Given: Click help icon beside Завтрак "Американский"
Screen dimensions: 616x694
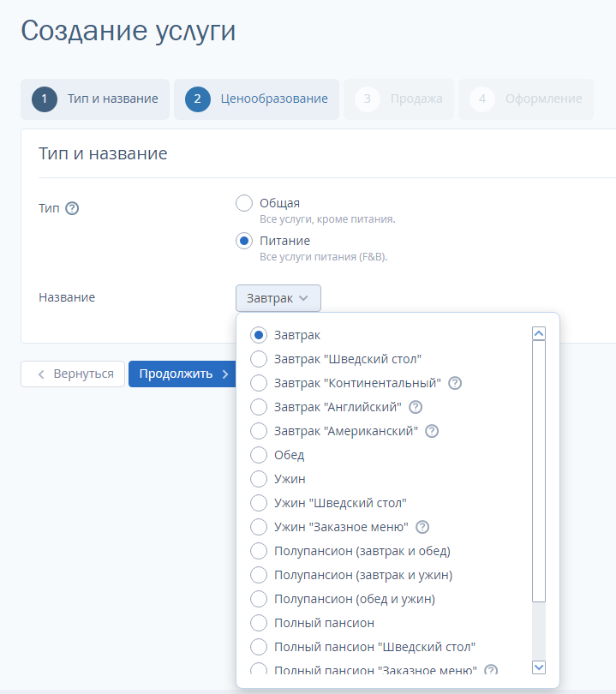Looking at the screenshot, I should pyautogui.click(x=432, y=431).
